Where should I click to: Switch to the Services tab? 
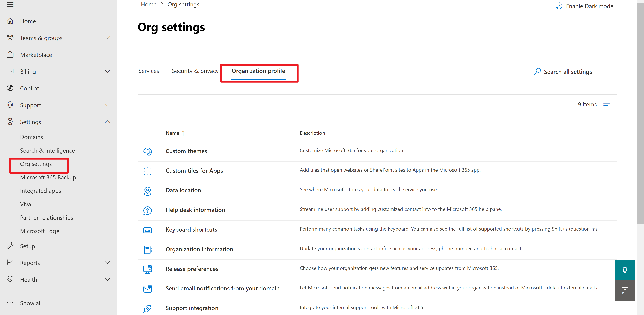pos(149,71)
